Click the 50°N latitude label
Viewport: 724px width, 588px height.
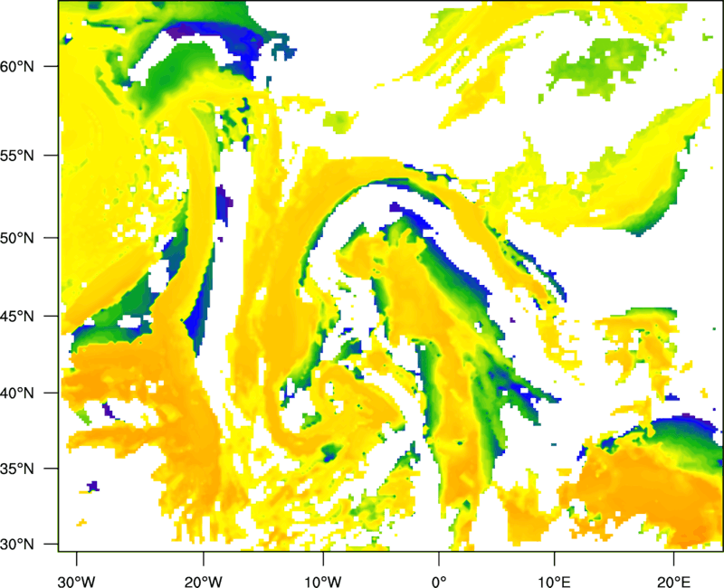(17, 238)
